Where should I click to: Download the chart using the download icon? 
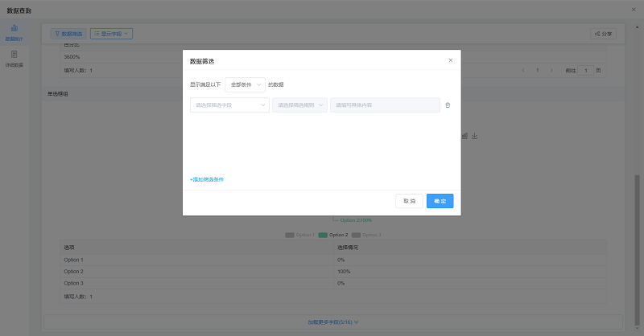pyautogui.click(x=475, y=136)
